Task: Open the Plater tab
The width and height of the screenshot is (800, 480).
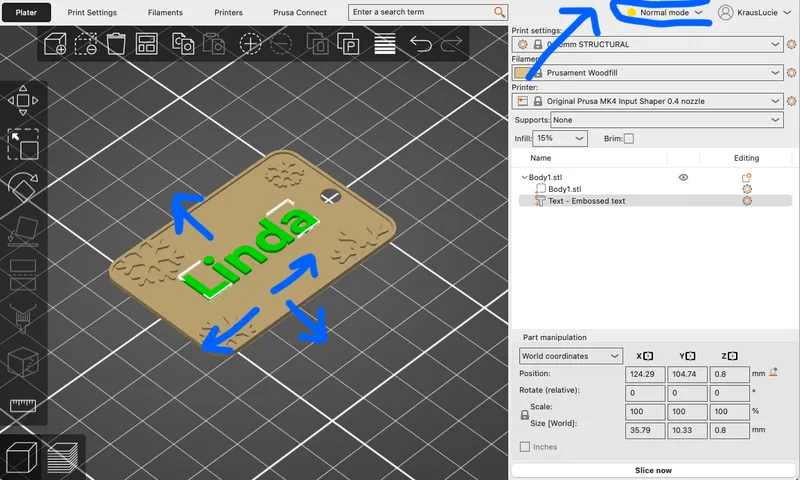Action: point(26,12)
